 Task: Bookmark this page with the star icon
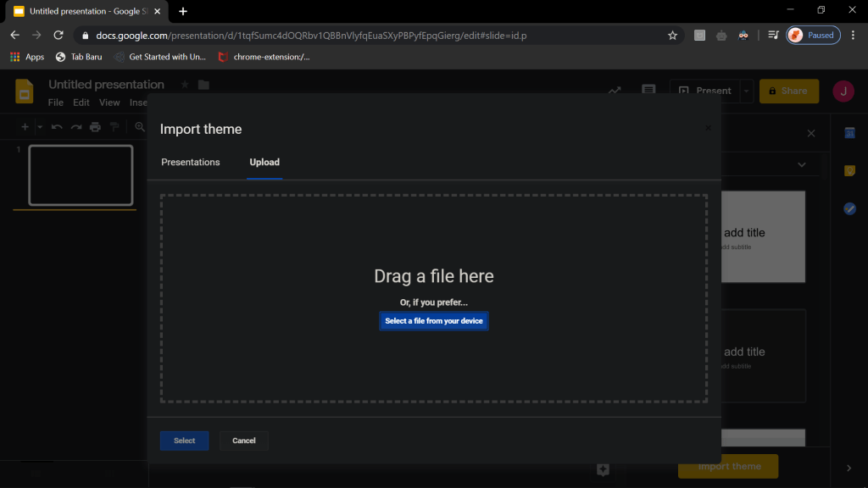[x=672, y=36]
